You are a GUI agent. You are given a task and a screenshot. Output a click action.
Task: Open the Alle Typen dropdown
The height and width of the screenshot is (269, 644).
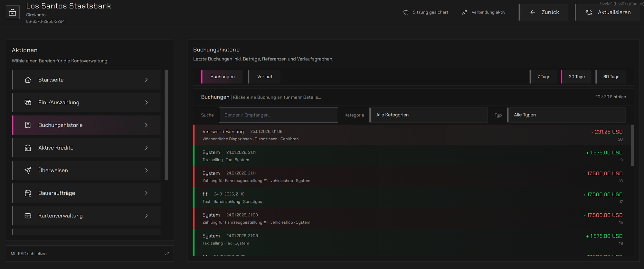566,115
